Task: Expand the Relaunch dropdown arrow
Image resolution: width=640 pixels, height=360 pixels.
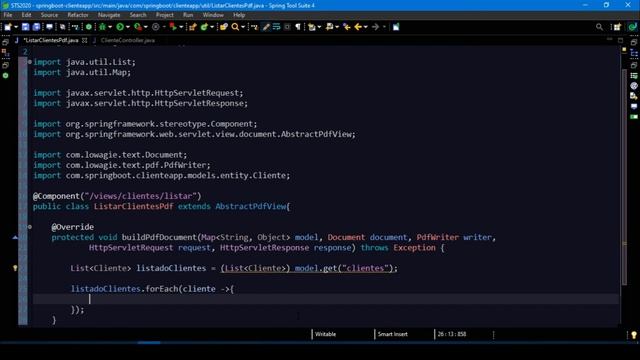Action: 181,27
